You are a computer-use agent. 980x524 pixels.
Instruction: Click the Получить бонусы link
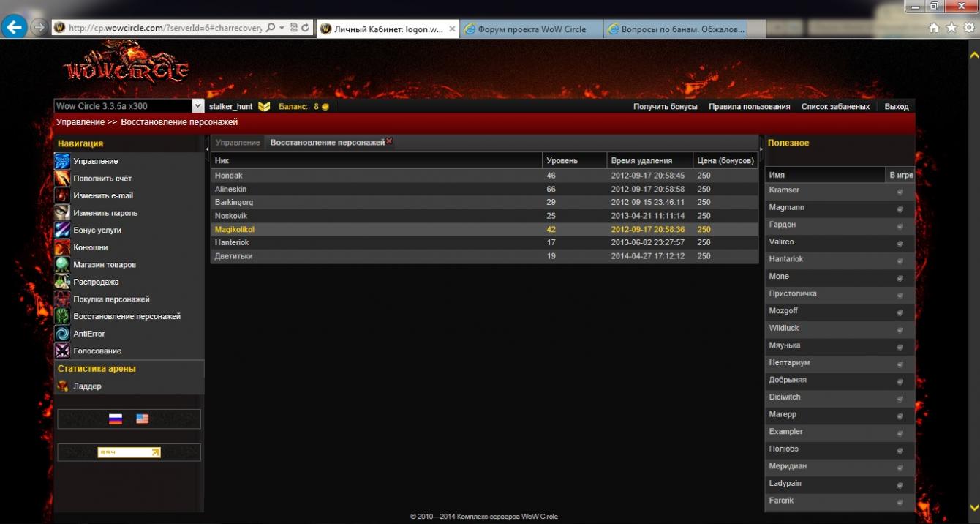pos(665,107)
